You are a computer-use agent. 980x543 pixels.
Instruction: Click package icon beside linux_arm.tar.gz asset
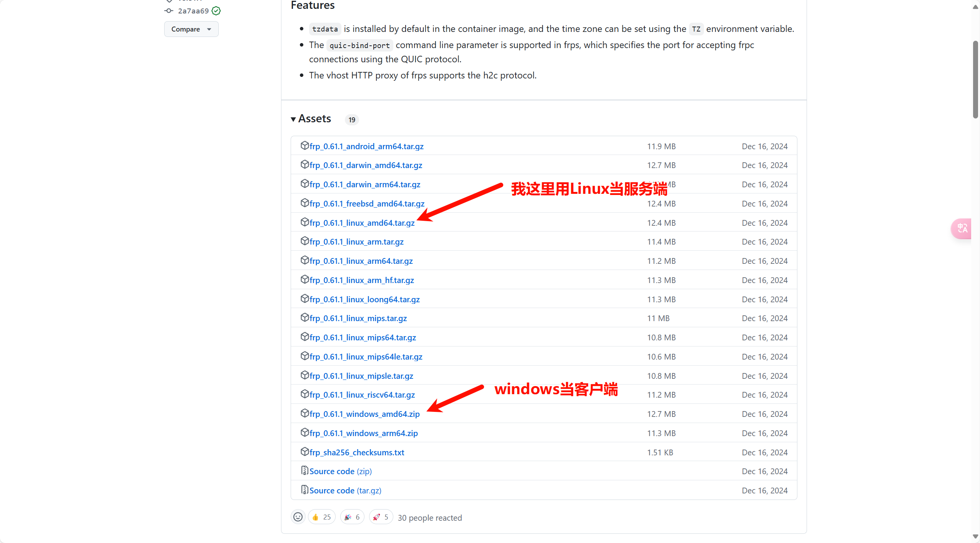(x=304, y=241)
